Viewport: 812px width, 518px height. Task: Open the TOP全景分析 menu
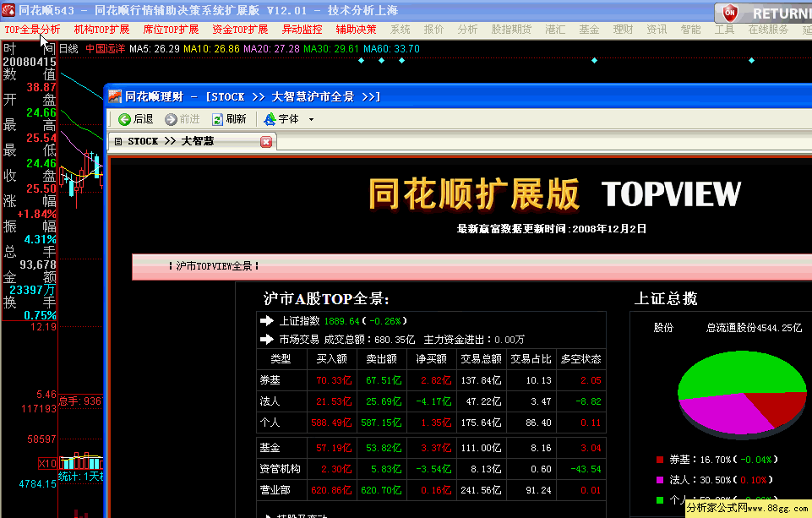point(32,30)
